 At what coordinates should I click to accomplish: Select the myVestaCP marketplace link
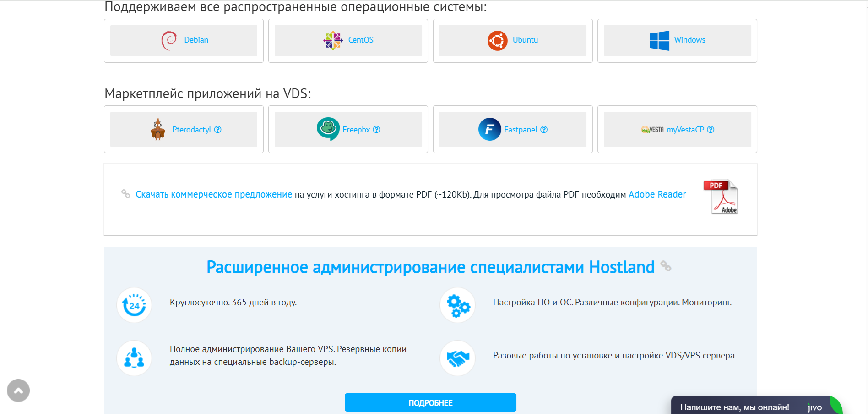685,130
